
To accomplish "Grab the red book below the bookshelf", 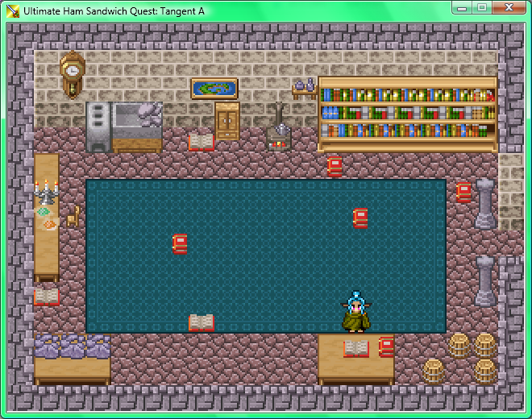I will click(x=335, y=166).
